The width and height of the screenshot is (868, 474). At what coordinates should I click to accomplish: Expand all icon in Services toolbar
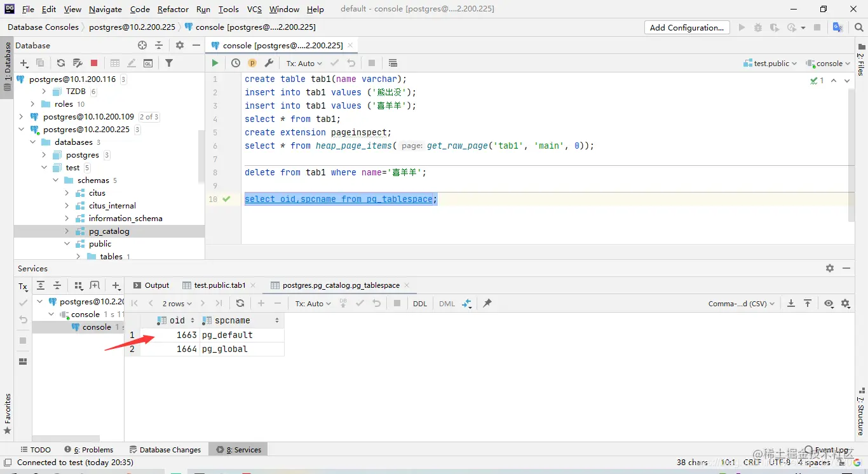pyautogui.click(x=41, y=285)
